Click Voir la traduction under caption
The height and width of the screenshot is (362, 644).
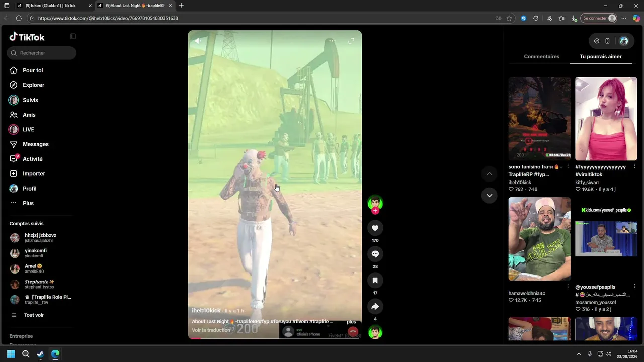(x=211, y=330)
